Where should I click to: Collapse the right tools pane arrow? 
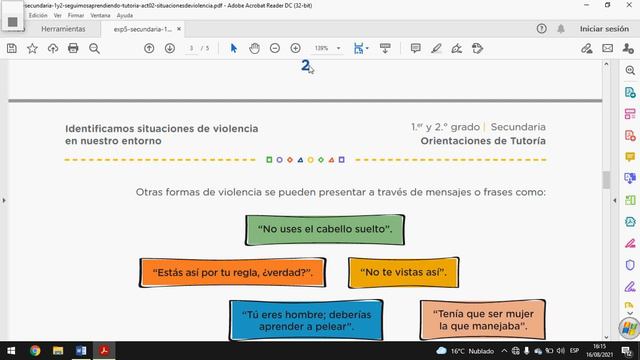click(615, 200)
